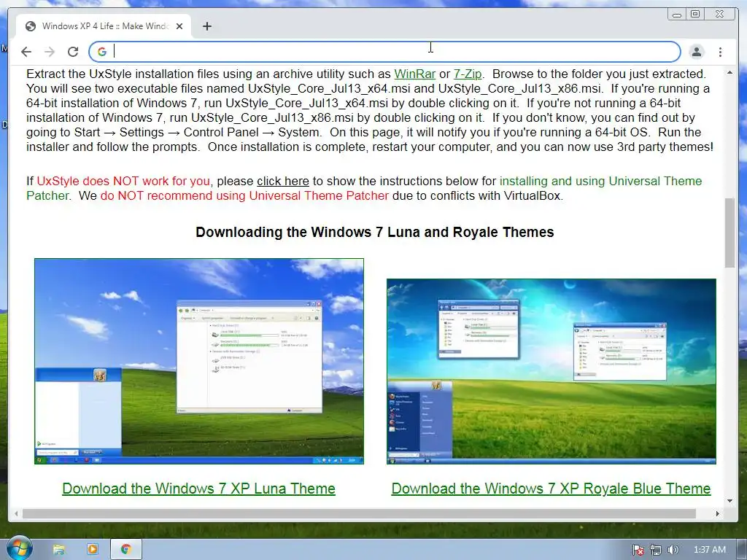Open the network tray icon
Image resolution: width=747 pixels, height=560 pixels.
coord(656,550)
